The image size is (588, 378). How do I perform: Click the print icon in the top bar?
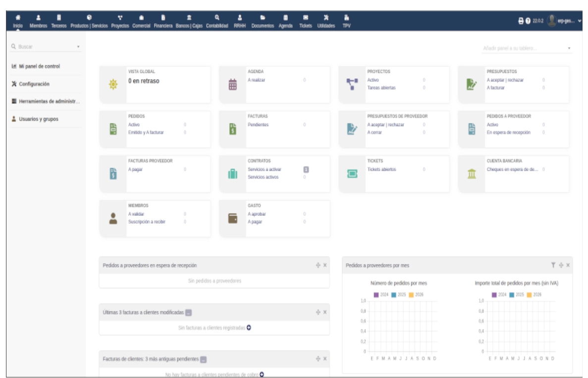521,21
